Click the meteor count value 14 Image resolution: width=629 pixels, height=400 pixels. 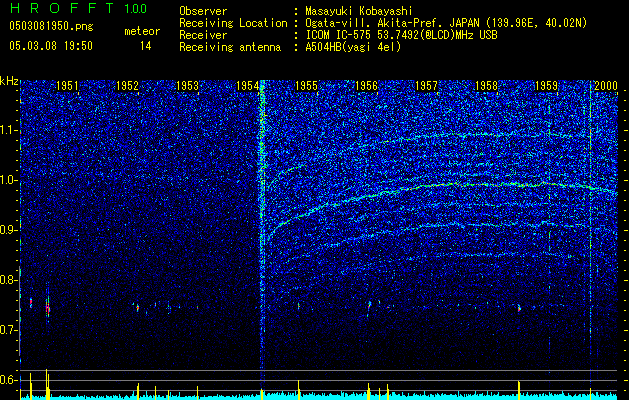[146, 46]
